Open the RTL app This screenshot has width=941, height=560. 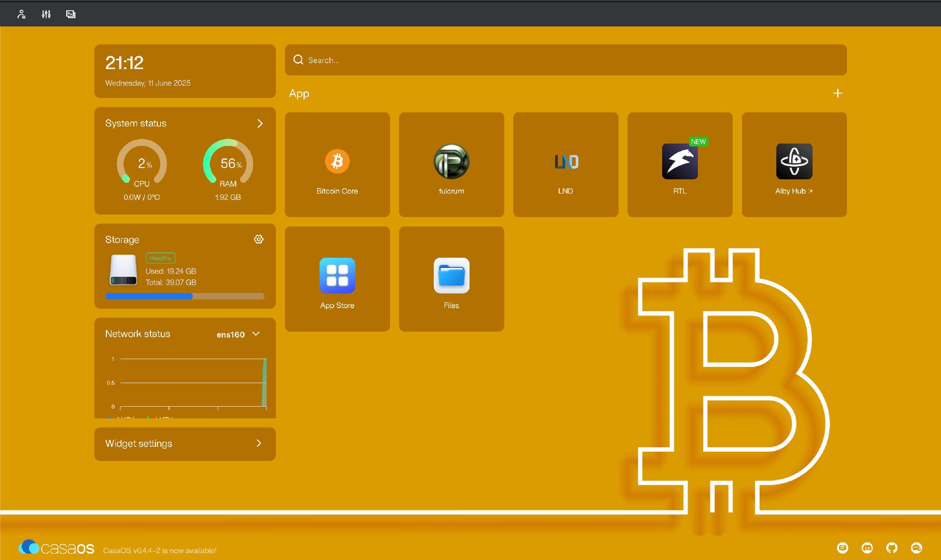pyautogui.click(x=680, y=165)
